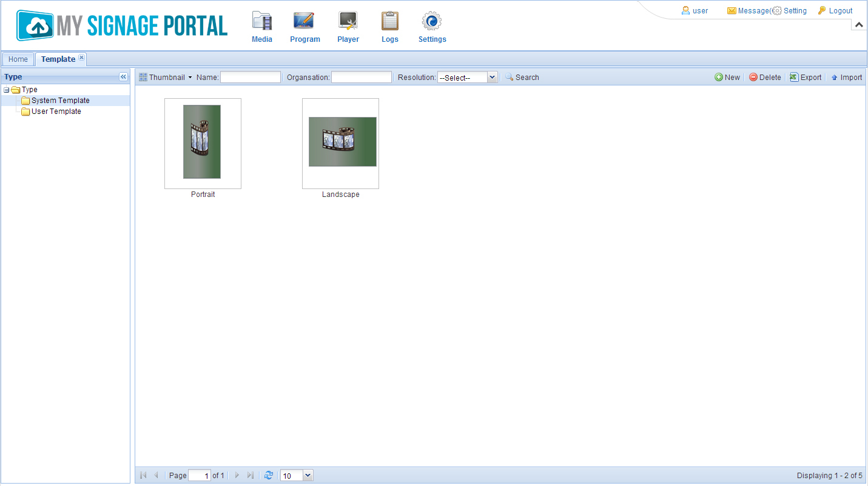Collapse the top header with arrow

pyautogui.click(x=859, y=25)
